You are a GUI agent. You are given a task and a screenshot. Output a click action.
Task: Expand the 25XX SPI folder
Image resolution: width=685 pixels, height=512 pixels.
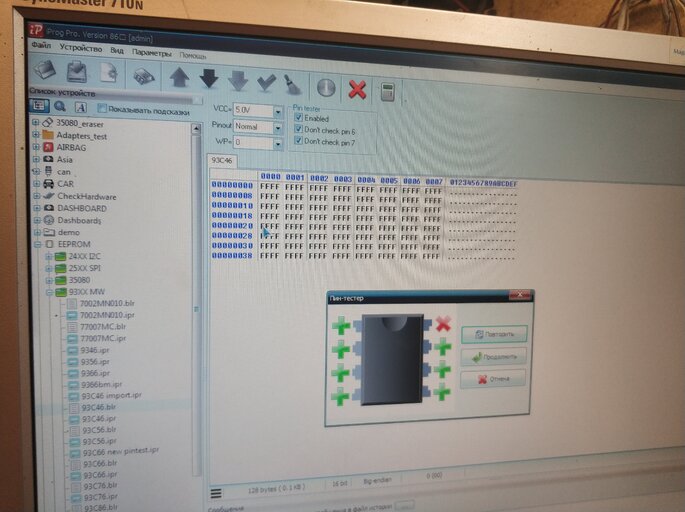click(49, 268)
